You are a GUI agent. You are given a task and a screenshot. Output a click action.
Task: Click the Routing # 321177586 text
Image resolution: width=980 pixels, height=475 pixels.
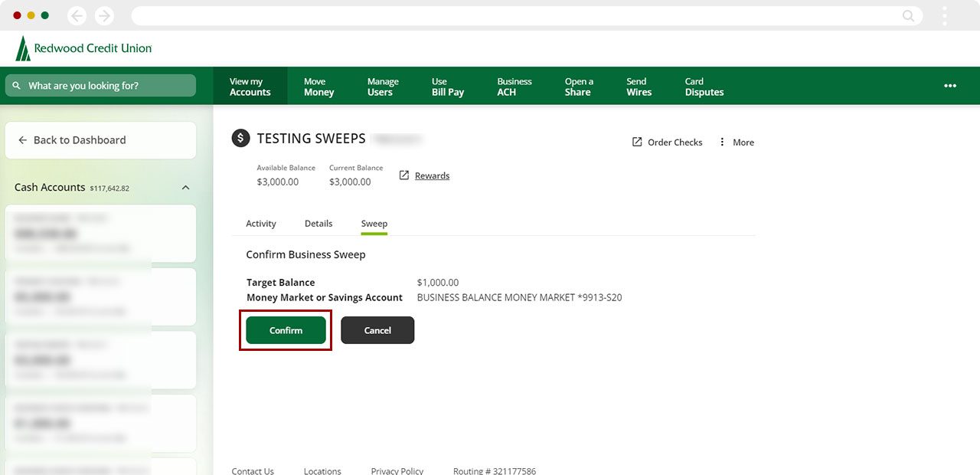tap(495, 470)
